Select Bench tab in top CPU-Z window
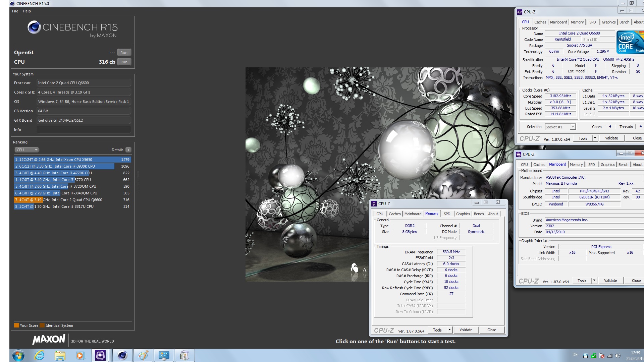Screen dimensions: 644x362 click(624, 22)
